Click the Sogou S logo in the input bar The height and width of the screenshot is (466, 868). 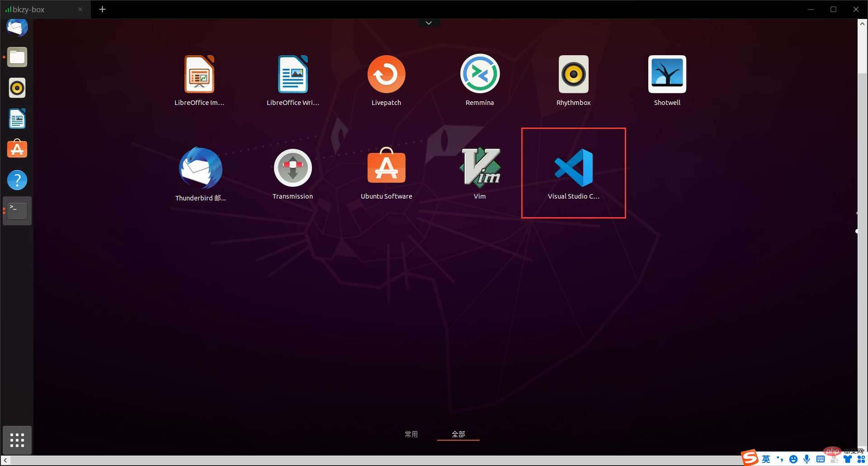click(x=750, y=458)
